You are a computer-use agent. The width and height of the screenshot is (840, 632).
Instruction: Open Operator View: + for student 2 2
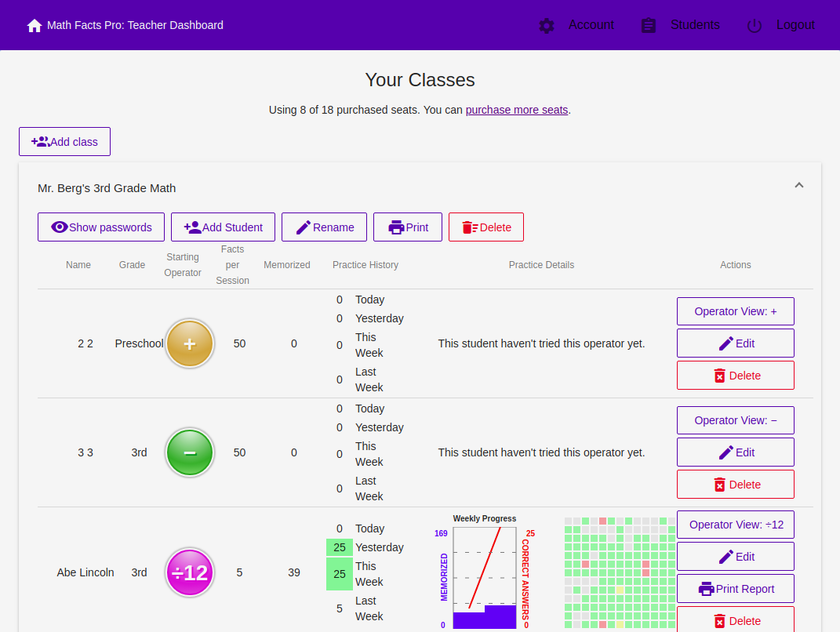point(736,311)
